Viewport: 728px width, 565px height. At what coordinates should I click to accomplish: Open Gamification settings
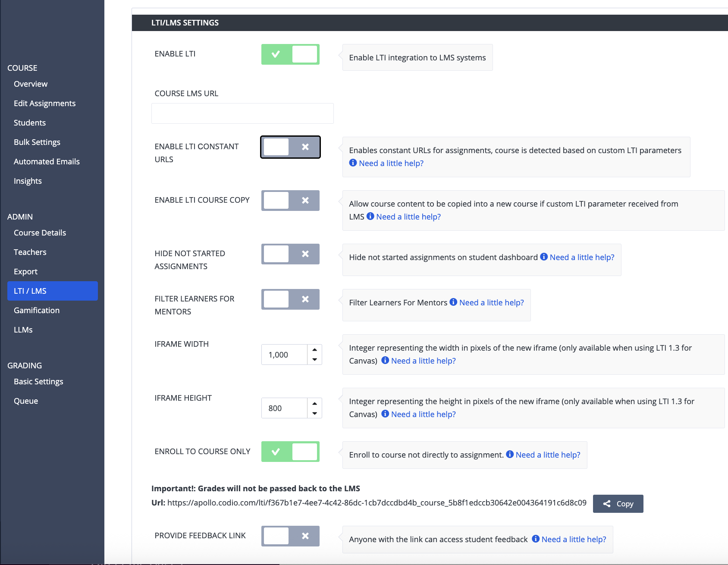point(37,311)
